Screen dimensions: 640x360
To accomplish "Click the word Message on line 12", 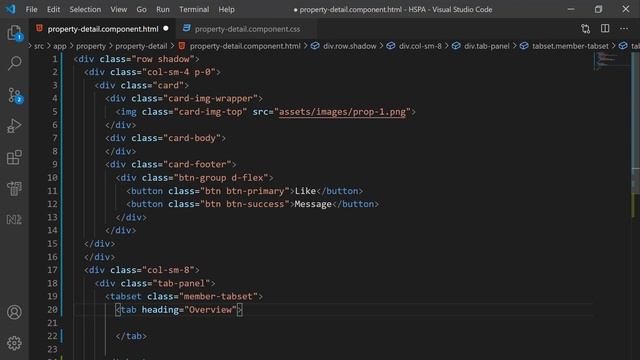I will [313, 204].
